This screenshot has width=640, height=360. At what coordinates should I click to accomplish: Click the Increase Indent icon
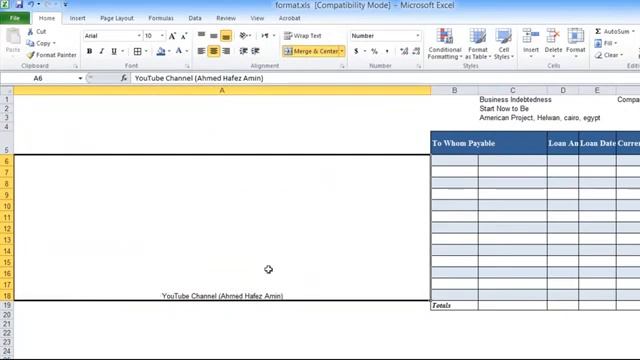click(x=256, y=51)
